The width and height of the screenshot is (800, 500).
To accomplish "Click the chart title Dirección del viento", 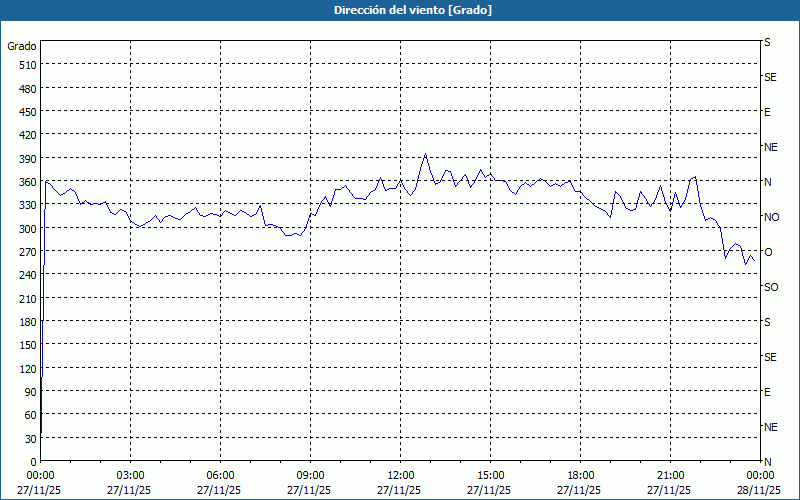I will point(399,10).
